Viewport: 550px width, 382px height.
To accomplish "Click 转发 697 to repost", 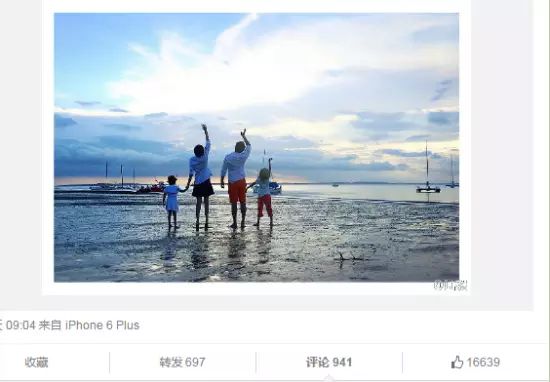I will (x=182, y=362).
